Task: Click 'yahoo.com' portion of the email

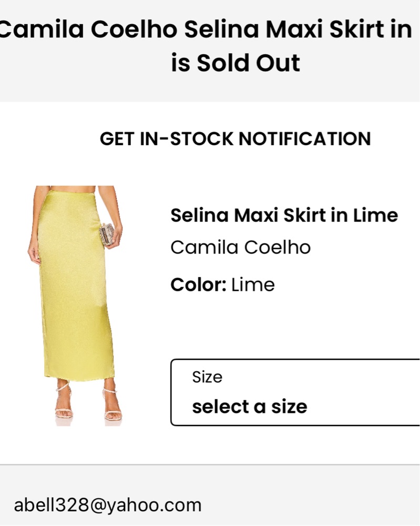Action: pos(155,505)
